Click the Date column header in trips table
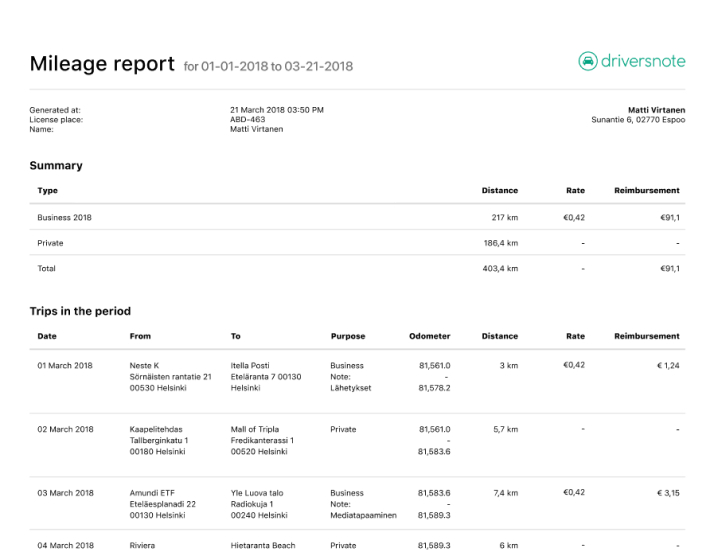 (x=47, y=336)
